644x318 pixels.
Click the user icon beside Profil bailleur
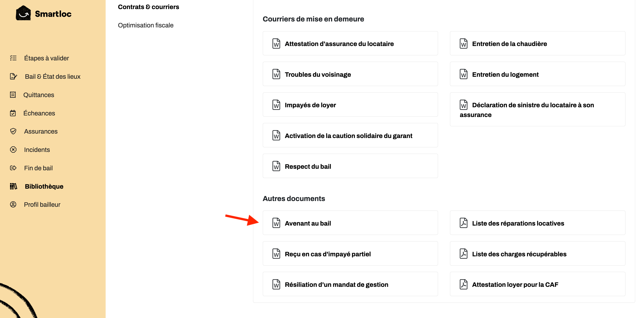[13, 204]
